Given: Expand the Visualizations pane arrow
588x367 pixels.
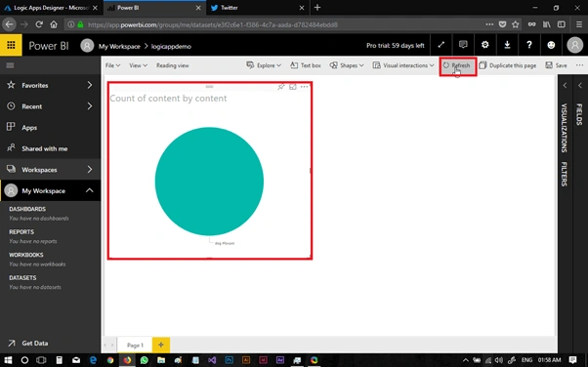Looking at the screenshot, I should click(565, 86).
